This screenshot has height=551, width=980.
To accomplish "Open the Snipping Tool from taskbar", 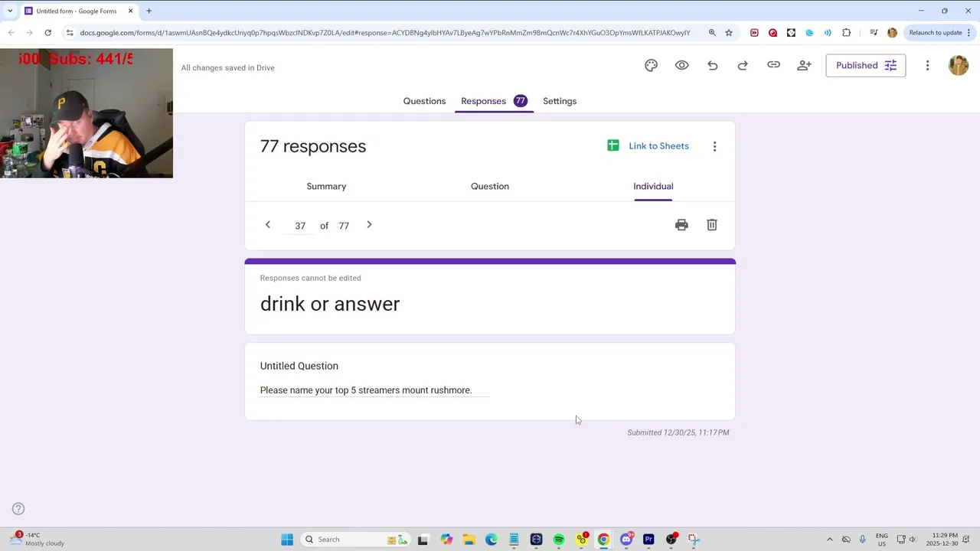I will tap(694, 540).
